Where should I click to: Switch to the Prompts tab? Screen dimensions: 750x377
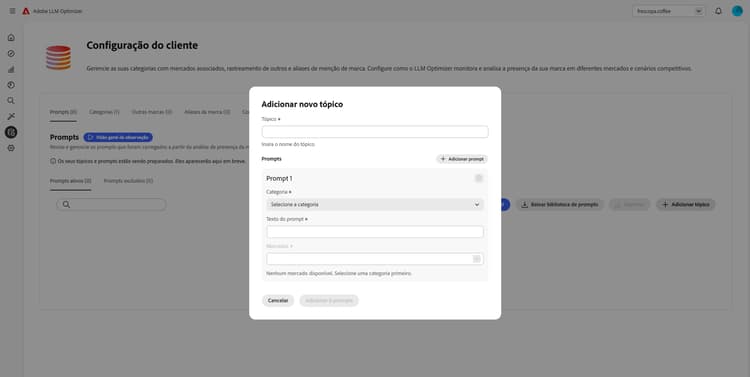point(63,112)
